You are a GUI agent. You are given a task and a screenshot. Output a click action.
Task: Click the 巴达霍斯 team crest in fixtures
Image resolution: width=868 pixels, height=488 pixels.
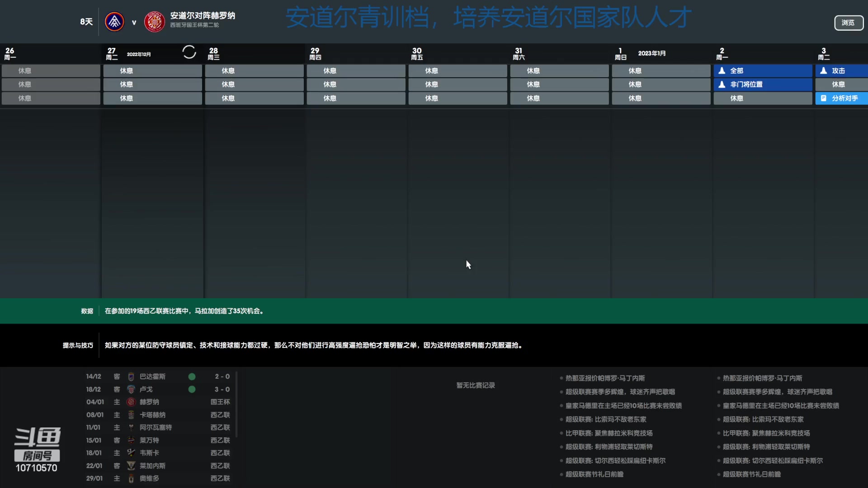click(131, 377)
